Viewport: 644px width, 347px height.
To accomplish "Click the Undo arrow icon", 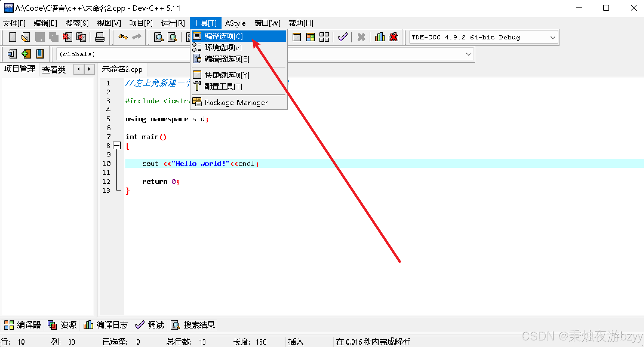I will click(x=123, y=37).
